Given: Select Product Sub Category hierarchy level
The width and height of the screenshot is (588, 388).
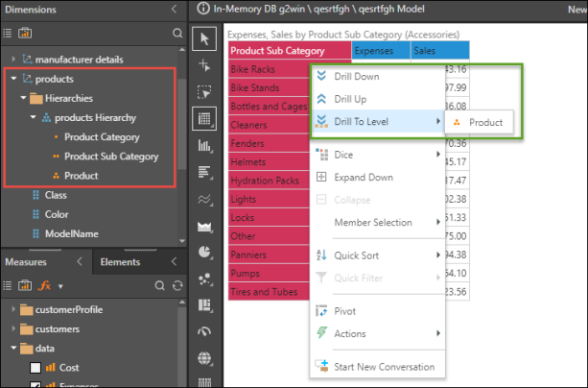Looking at the screenshot, I should [111, 156].
